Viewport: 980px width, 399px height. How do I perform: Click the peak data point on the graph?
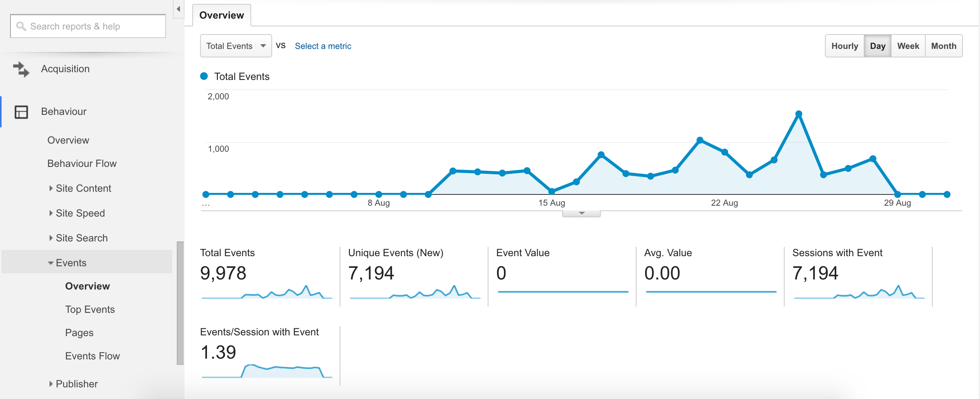[x=799, y=114]
